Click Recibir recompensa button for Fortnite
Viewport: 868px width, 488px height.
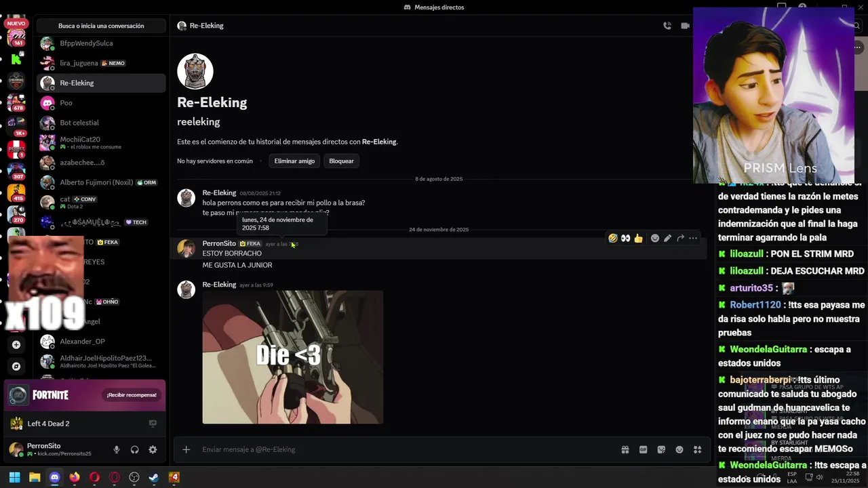pyautogui.click(x=132, y=394)
